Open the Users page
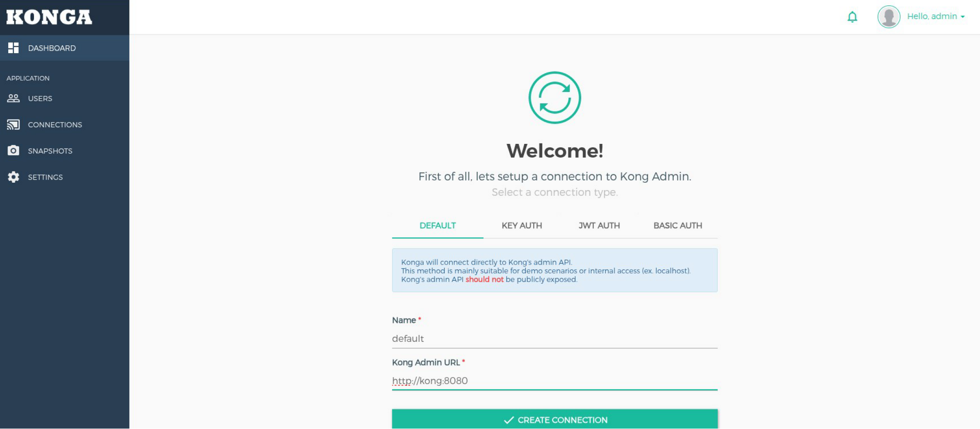 65,99
